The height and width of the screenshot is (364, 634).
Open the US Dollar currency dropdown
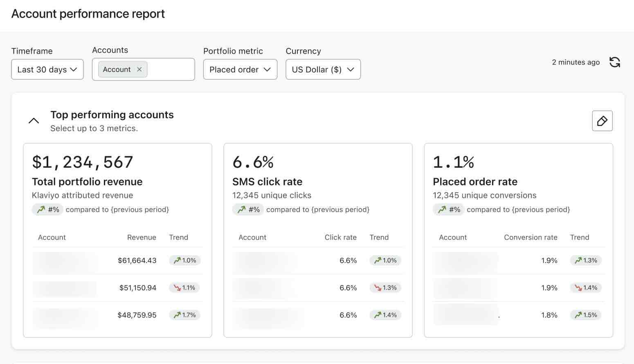click(323, 70)
